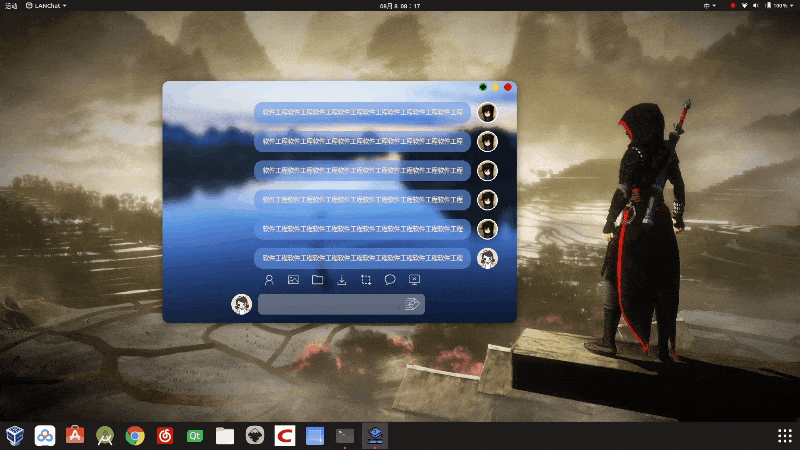Image resolution: width=800 pixels, height=450 pixels.
Task: Open the input method dropdown
Action: coord(710,6)
